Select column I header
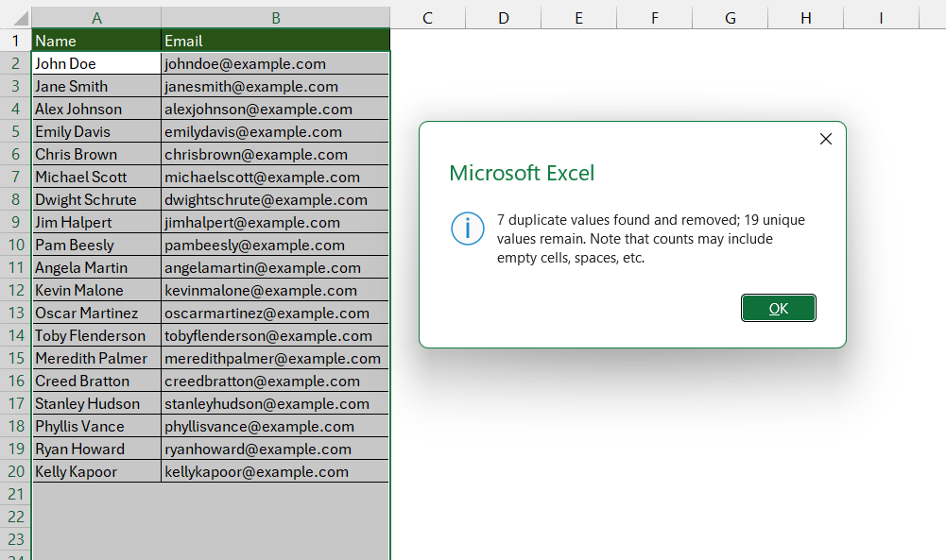946x560 pixels. (881, 18)
